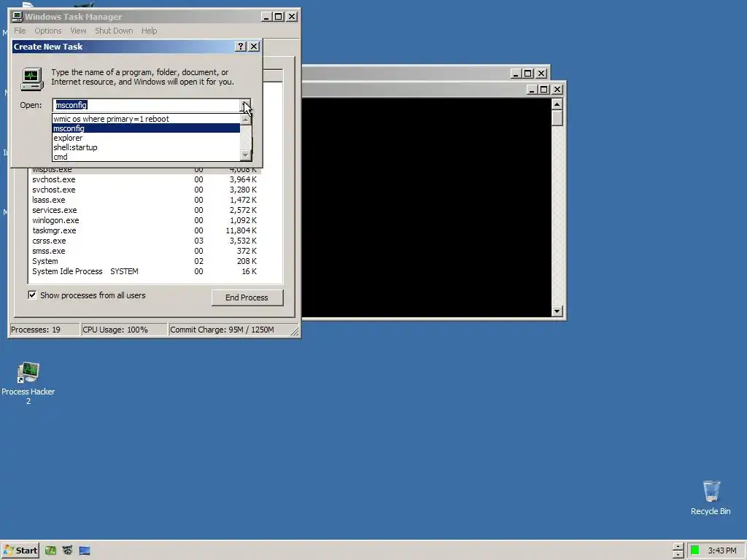Image resolution: width=747 pixels, height=560 pixels.
Task: Click the taskbar up stepper arrow
Action: (x=678, y=547)
